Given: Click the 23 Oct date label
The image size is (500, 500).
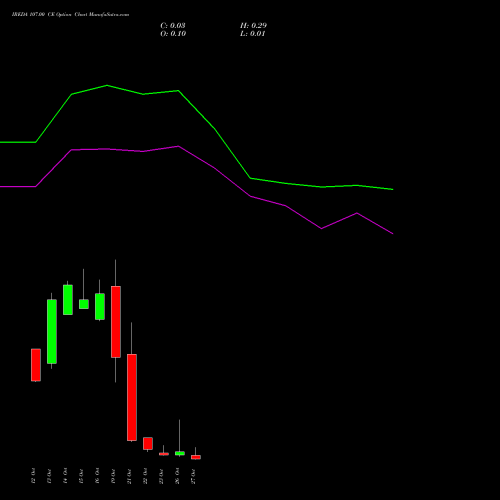Looking at the screenshot, I should 161,476.
